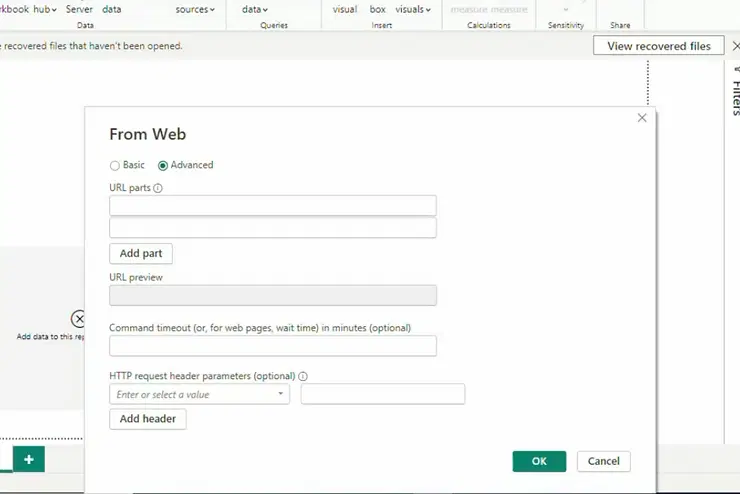Click the Add header button
This screenshot has height=494, width=740.
point(147,419)
